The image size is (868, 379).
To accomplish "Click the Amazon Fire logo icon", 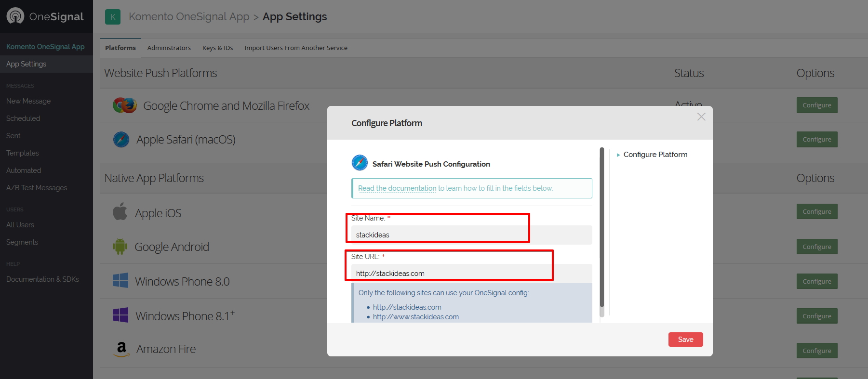I will [x=122, y=349].
